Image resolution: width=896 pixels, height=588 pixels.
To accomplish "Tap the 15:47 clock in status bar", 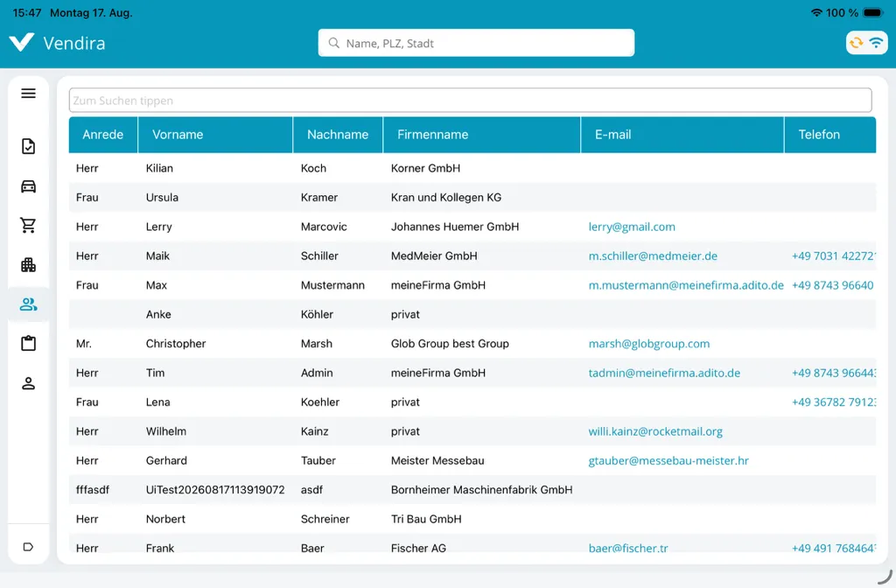I will tap(27, 12).
